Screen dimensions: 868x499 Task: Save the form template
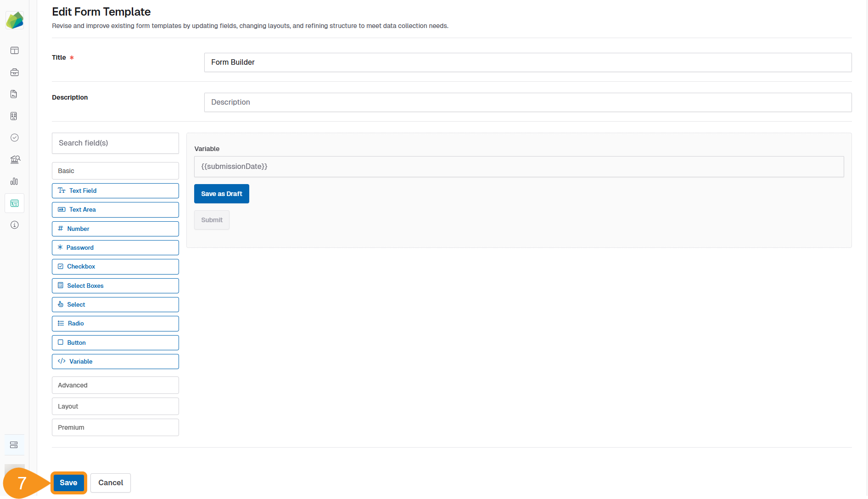point(68,483)
